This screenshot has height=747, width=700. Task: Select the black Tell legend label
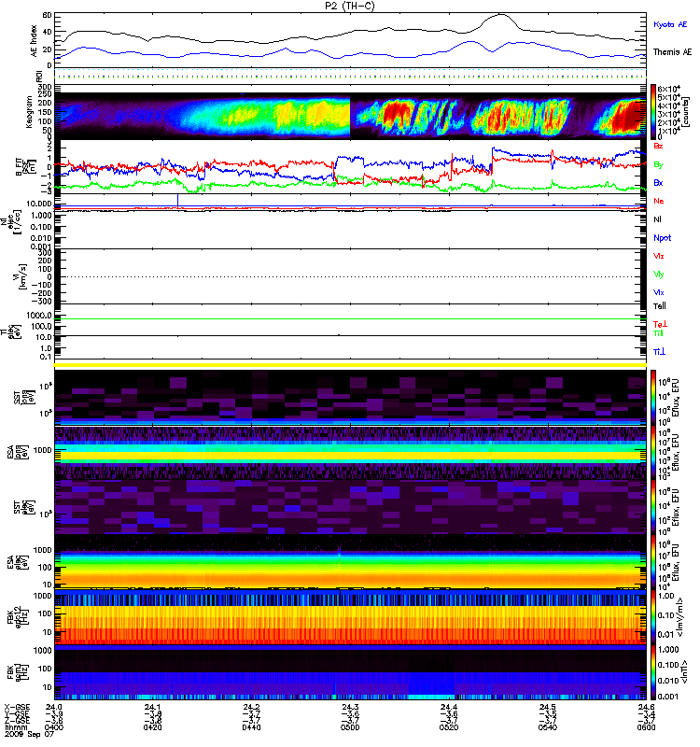(x=660, y=306)
